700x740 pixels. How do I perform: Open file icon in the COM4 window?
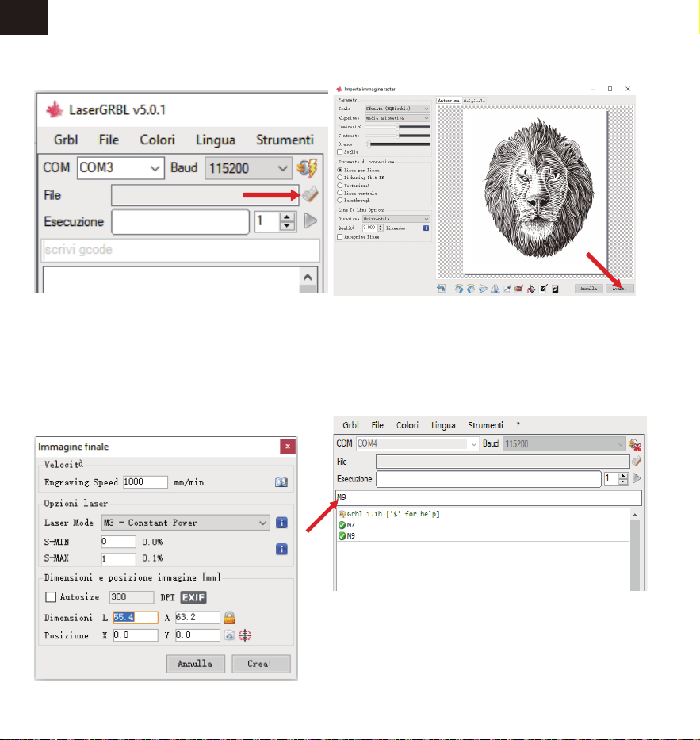[637, 461]
